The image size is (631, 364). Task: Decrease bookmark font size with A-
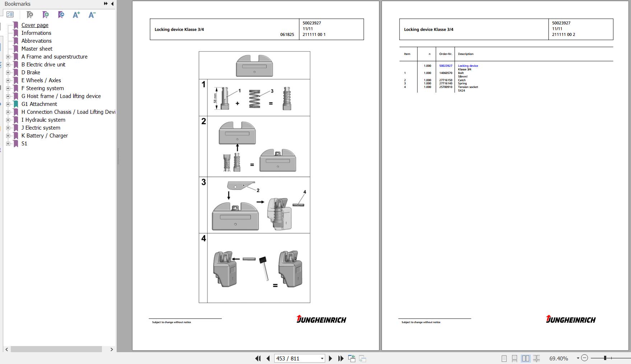(92, 15)
